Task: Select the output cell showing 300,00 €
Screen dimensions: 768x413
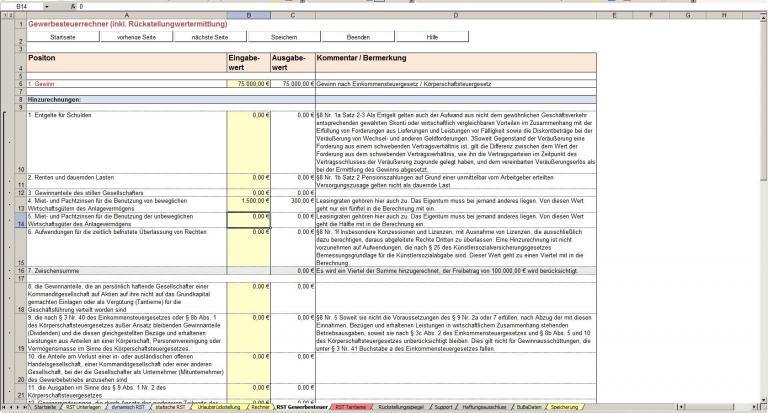Action: (x=293, y=204)
